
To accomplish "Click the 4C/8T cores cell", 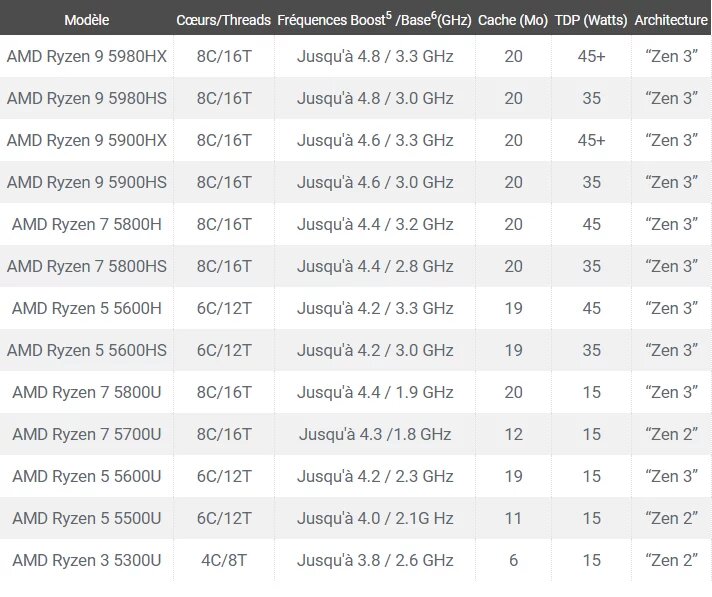I will tap(224, 560).
